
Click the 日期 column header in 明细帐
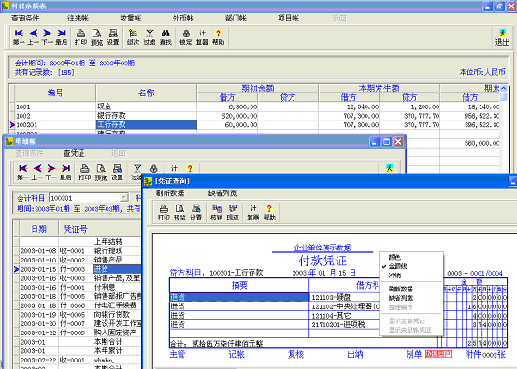39,229
